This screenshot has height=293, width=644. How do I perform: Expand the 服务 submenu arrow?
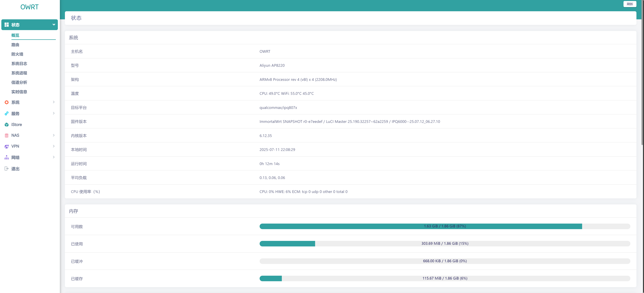tap(53, 113)
